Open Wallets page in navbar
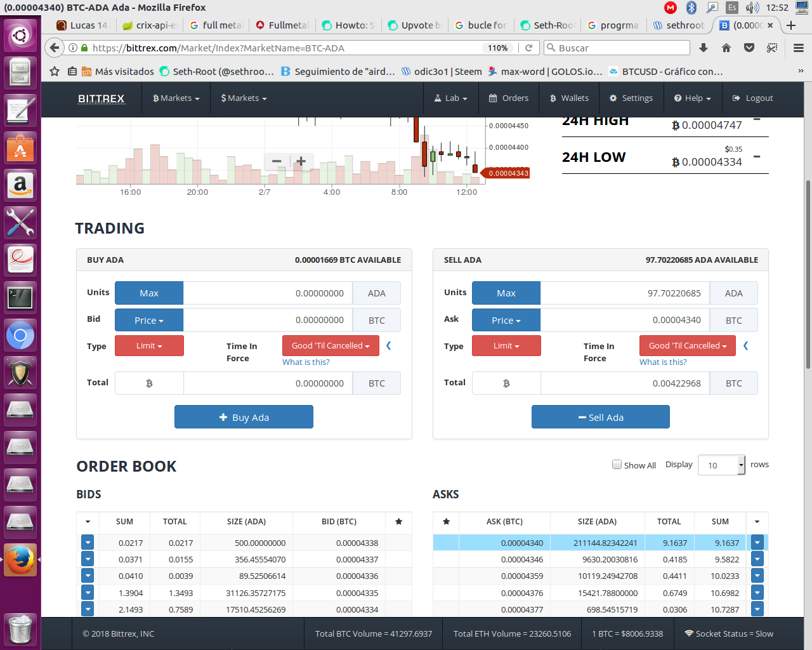 569,98
